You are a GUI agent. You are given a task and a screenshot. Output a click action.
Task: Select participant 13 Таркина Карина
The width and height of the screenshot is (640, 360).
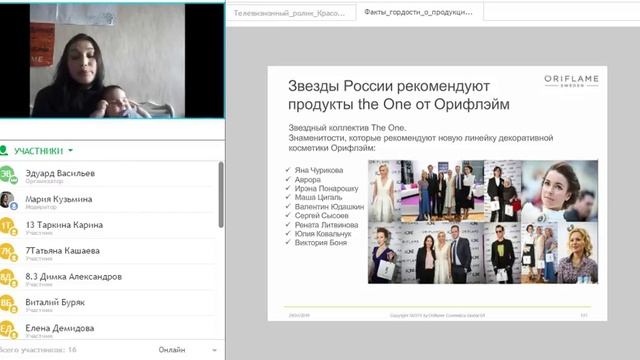(x=108, y=227)
